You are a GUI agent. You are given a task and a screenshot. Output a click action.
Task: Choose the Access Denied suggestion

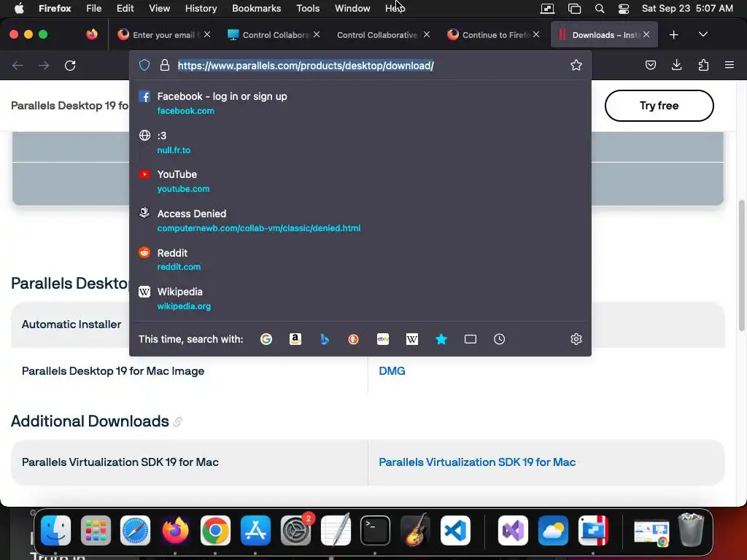(x=360, y=220)
